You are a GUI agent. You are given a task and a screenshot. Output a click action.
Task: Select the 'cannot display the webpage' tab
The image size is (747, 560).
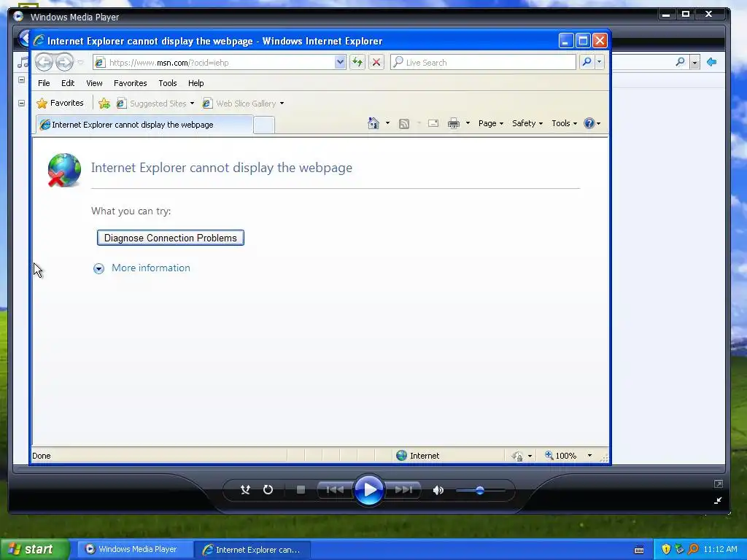pyautogui.click(x=144, y=125)
